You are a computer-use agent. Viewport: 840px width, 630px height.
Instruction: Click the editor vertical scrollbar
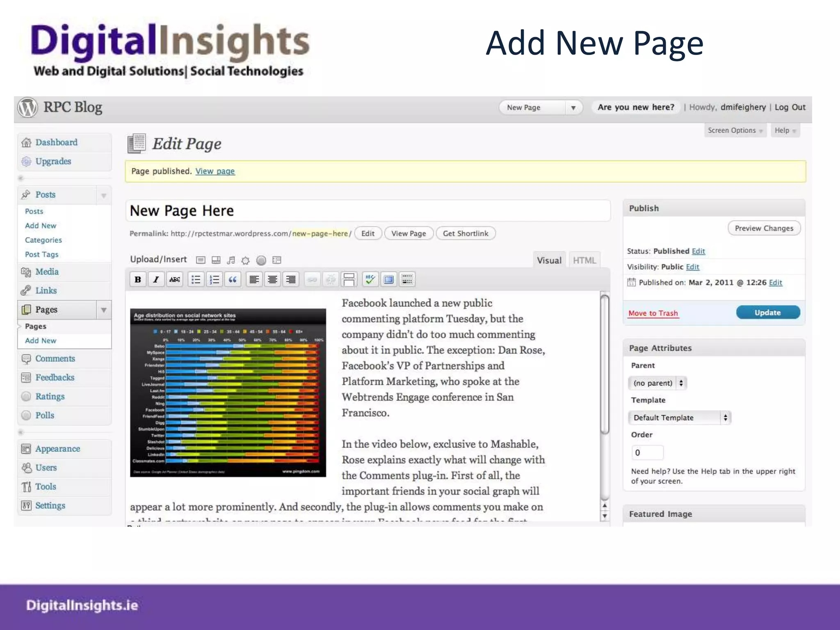click(605, 364)
